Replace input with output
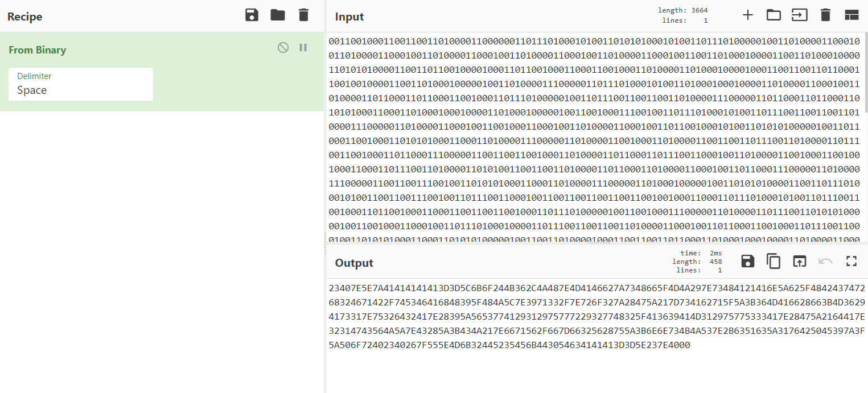Screen dimensions: 868x393 [x=800, y=262]
